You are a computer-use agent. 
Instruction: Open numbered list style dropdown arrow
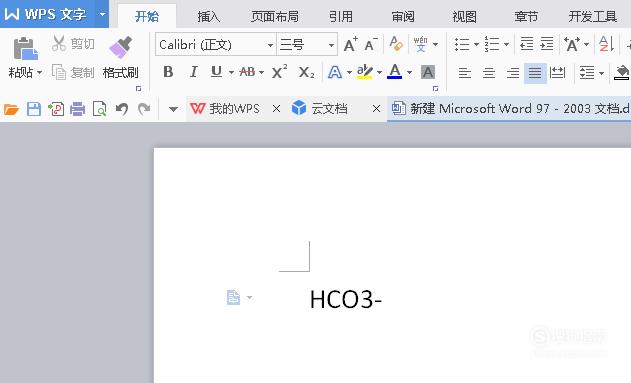tap(506, 44)
